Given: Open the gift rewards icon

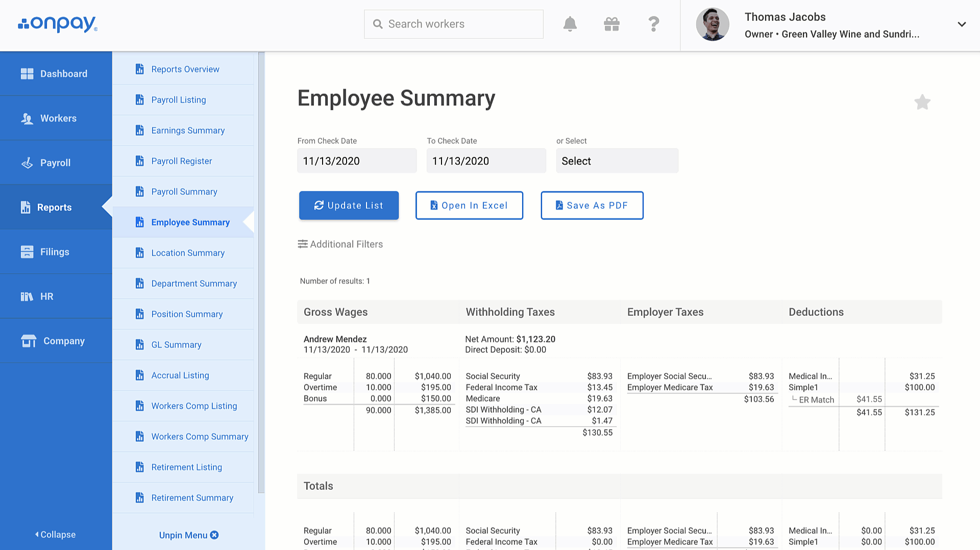Looking at the screenshot, I should 611,24.
